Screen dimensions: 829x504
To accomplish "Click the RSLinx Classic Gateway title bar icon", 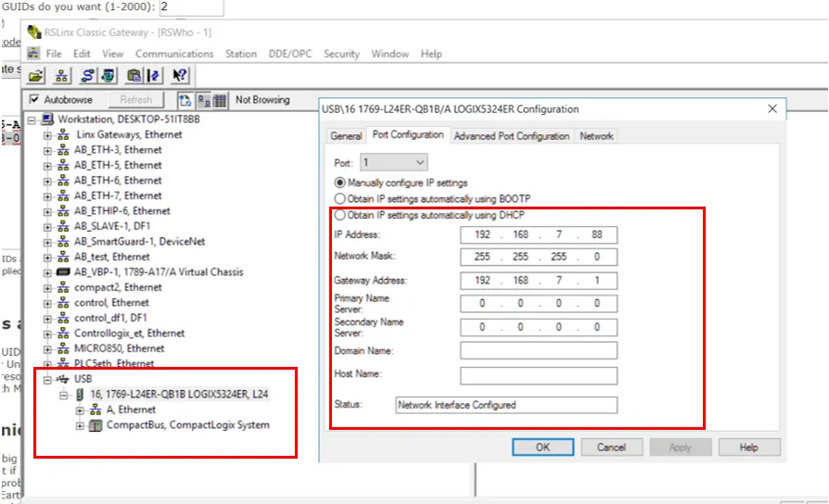I will coord(33,32).
